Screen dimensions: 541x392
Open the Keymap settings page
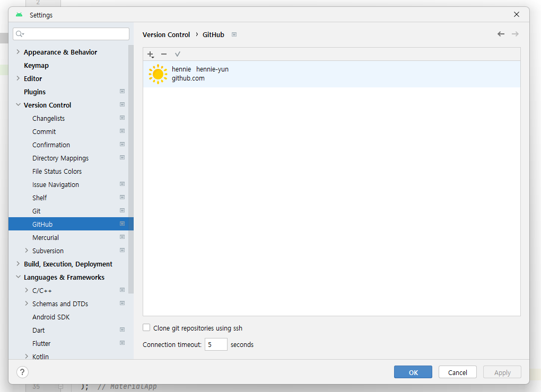coord(36,66)
